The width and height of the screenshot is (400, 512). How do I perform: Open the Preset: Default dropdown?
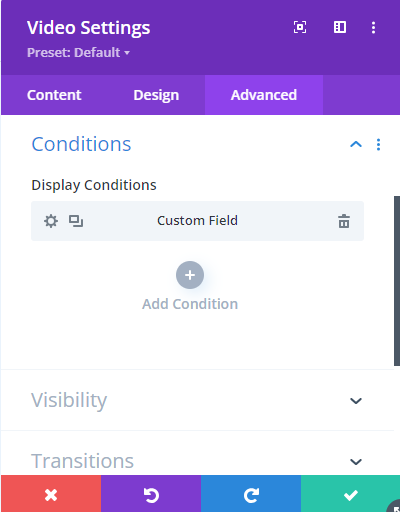[x=78, y=53]
